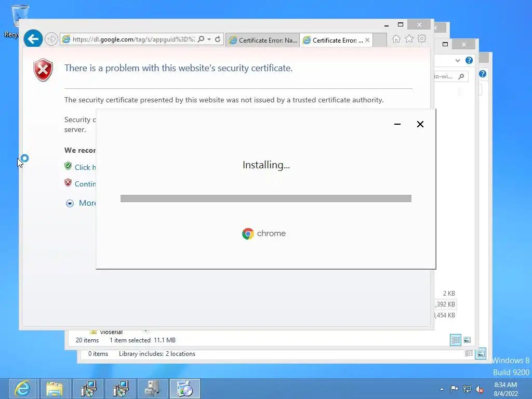Viewport: 532px width, 399px height.
Task: Select the 2 KB file size entry
Action: 448,294
